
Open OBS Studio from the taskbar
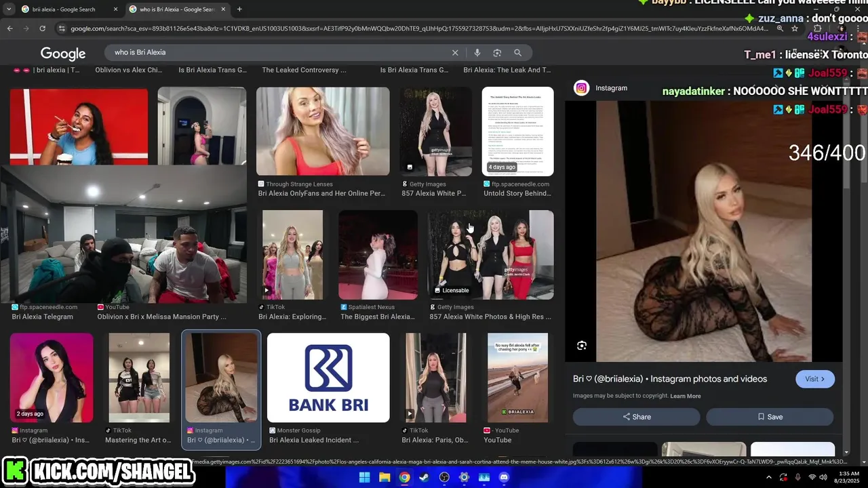point(444,477)
